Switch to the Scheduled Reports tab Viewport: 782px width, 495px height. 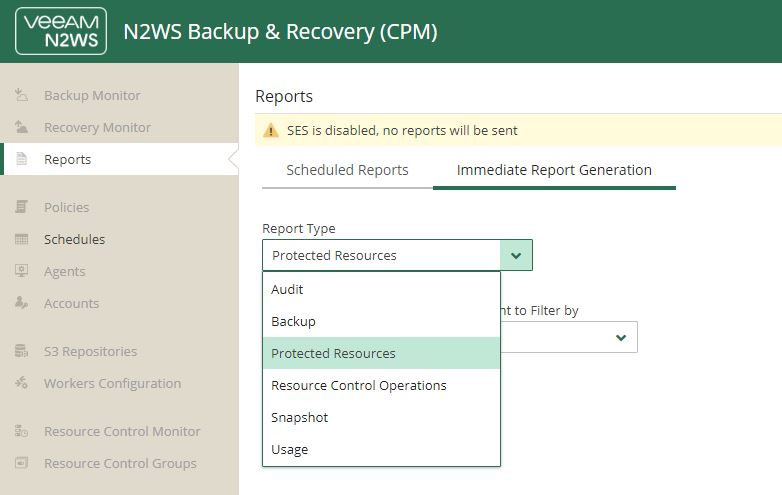tap(347, 170)
